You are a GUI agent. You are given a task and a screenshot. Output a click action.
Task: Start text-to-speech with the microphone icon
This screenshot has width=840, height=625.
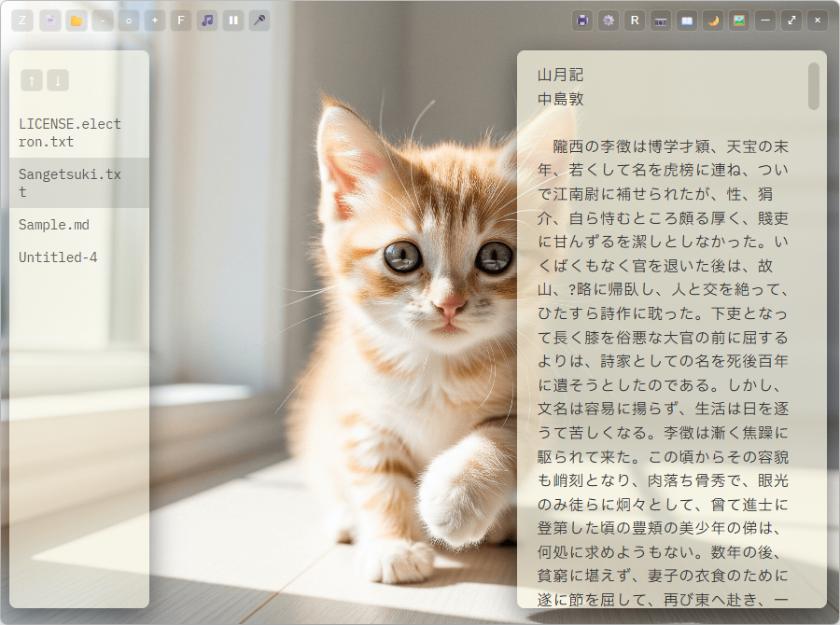pos(259,20)
